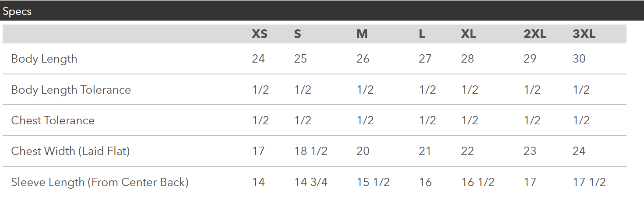Select the 2XL size column header
Screen dimensions: 644x204
tap(535, 34)
